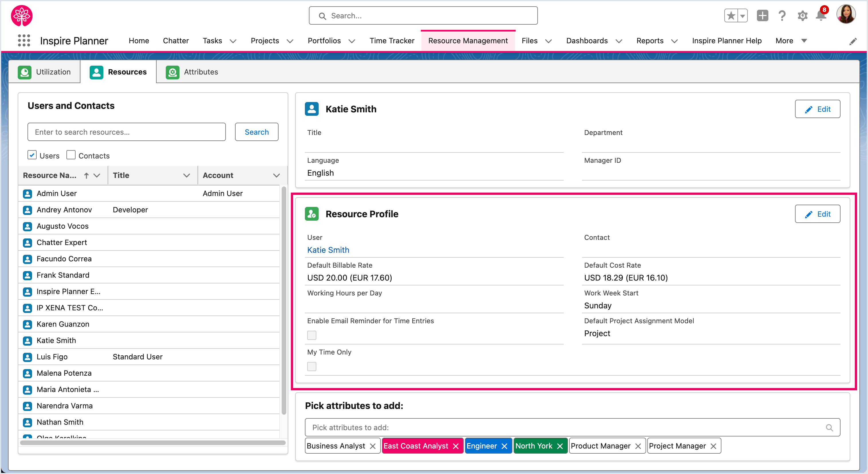Click the search magnifier in attributes field
The image size is (868, 474).
tap(830, 428)
